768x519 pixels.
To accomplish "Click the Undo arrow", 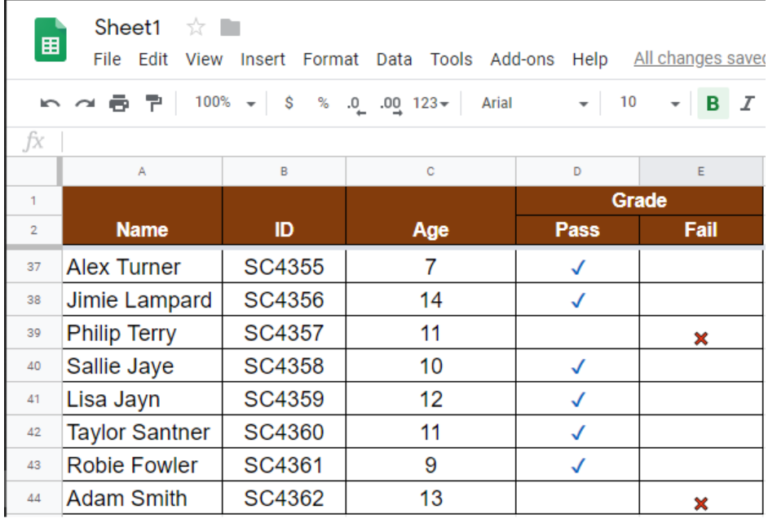I will [50, 103].
